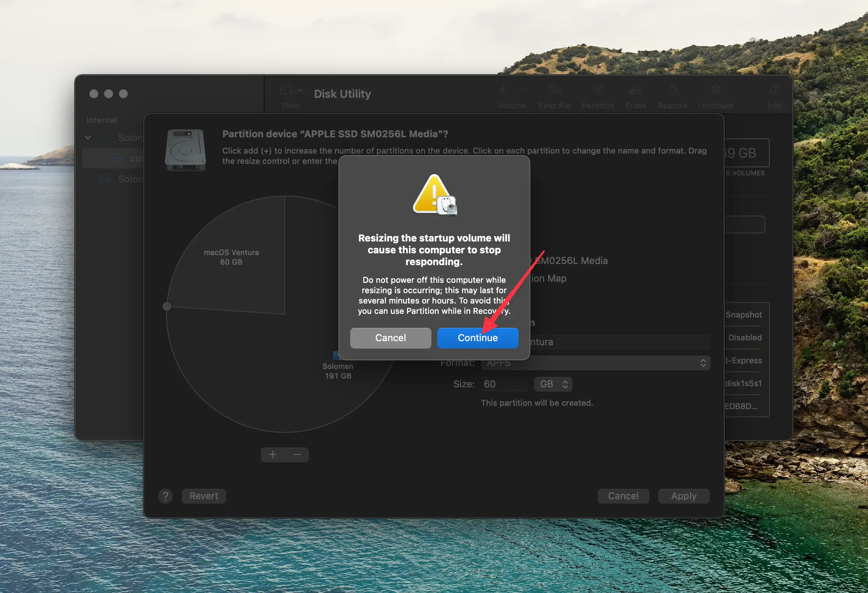
Task: Click the close window button of Disk Utility
Action: (x=94, y=94)
